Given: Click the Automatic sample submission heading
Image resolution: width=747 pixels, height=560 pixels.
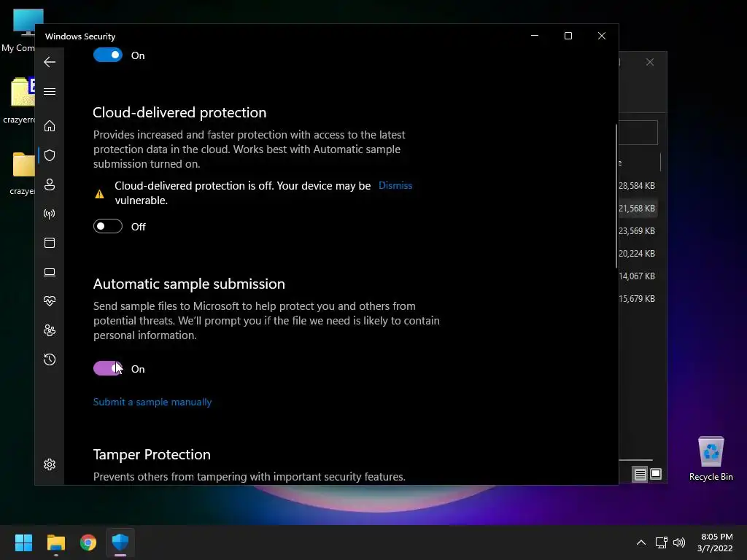Looking at the screenshot, I should tap(189, 284).
